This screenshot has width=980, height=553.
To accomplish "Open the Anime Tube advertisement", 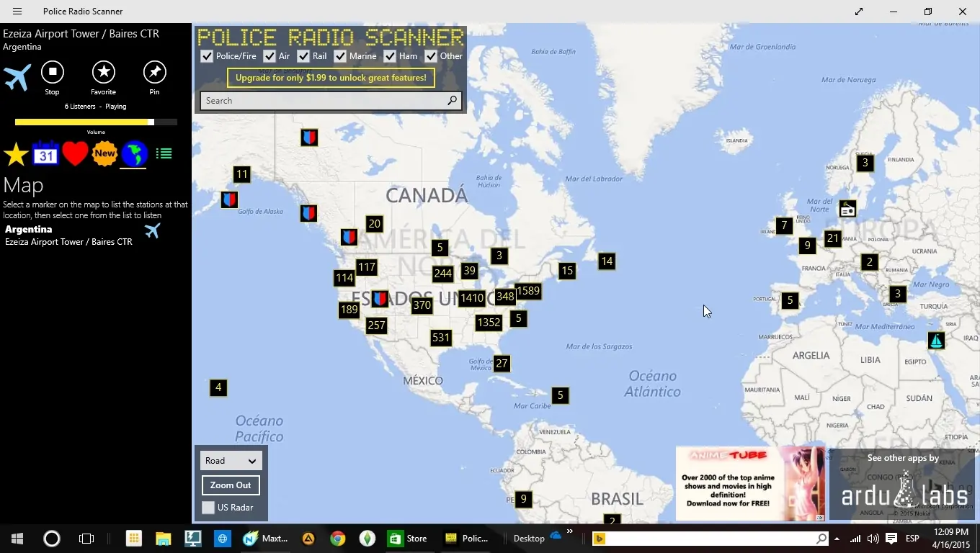I will [x=750, y=483].
